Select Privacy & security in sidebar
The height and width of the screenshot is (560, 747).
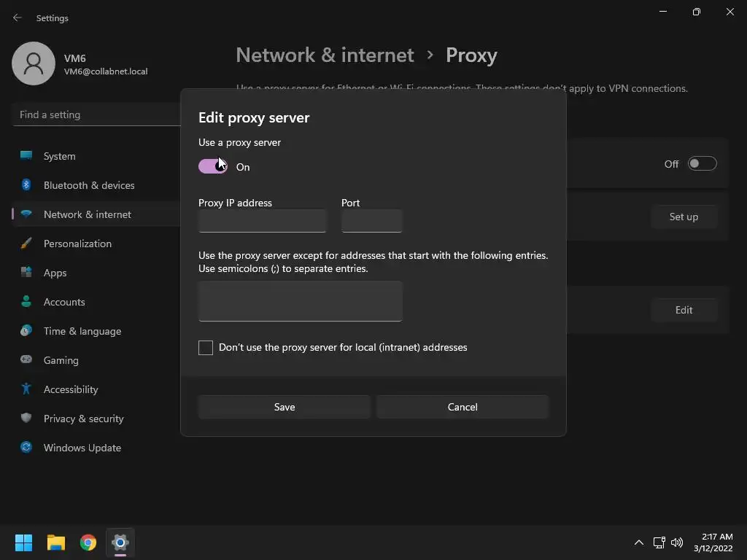click(x=83, y=419)
